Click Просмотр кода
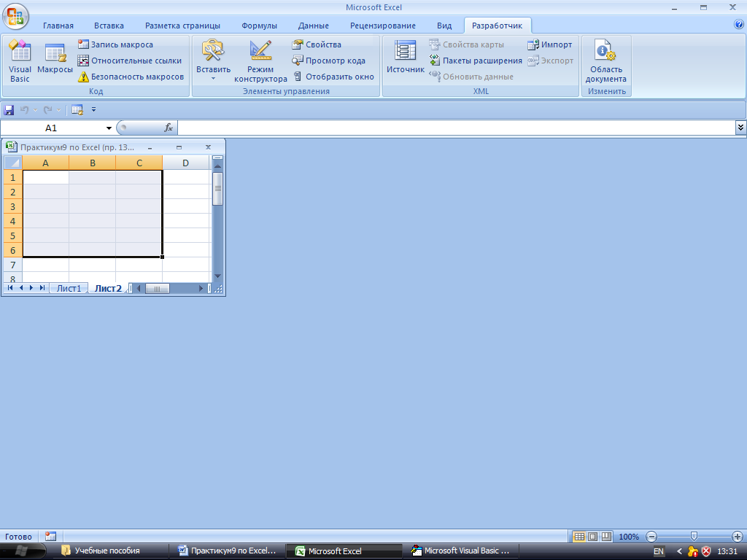Screen dimensions: 747x560 tap(329, 61)
